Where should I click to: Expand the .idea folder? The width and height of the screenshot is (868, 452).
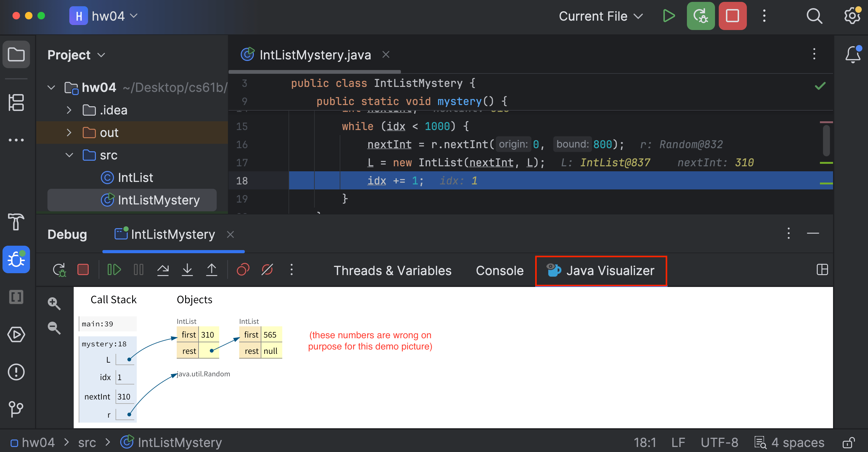[69, 110]
